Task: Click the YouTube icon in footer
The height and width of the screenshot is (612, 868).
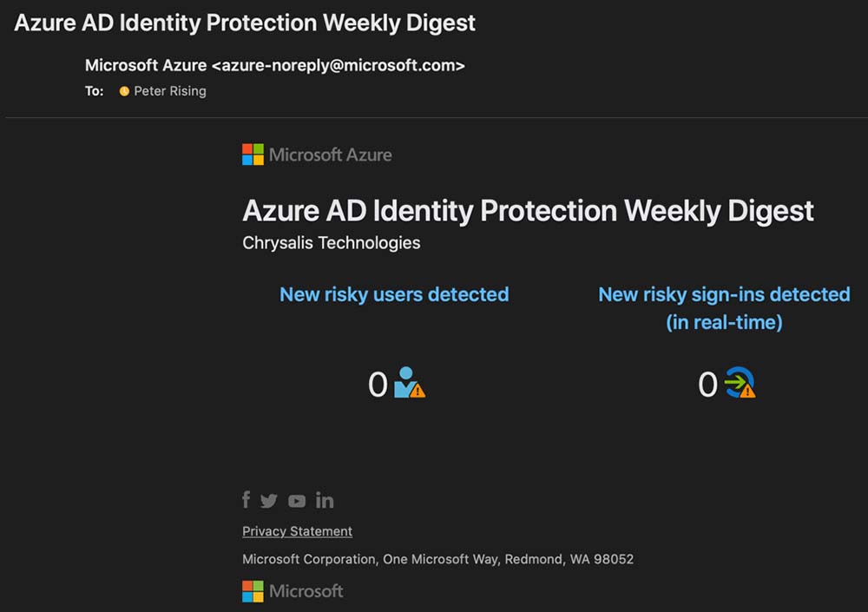Action: click(297, 501)
